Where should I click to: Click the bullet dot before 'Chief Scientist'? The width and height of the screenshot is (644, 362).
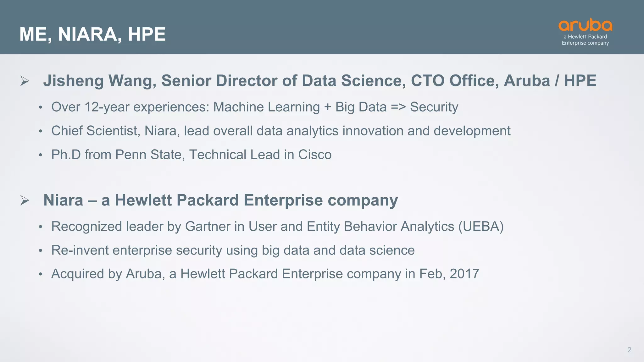(x=40, y=132)
